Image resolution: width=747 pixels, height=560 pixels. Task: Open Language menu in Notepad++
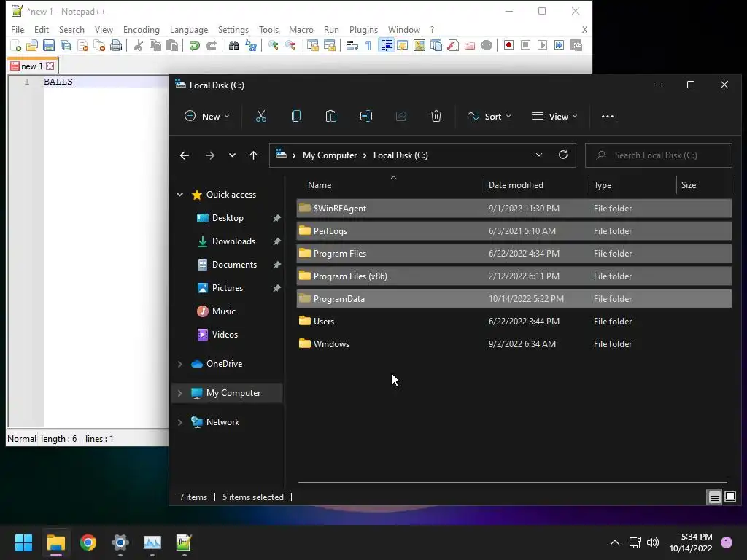click(189, 29)
